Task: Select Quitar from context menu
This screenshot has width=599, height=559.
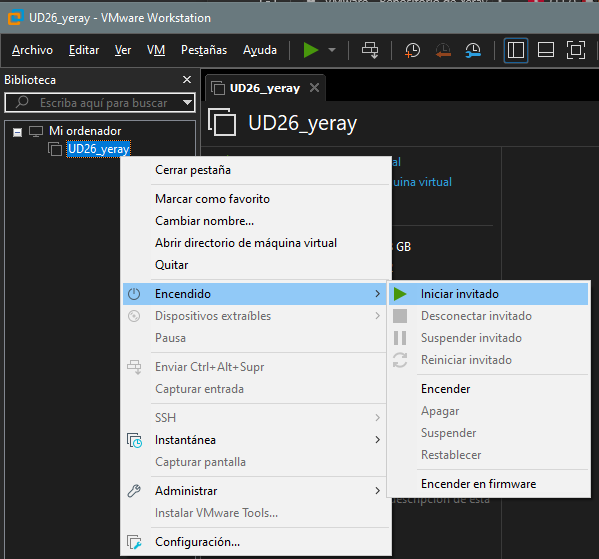Action: (x=171, y=265)
